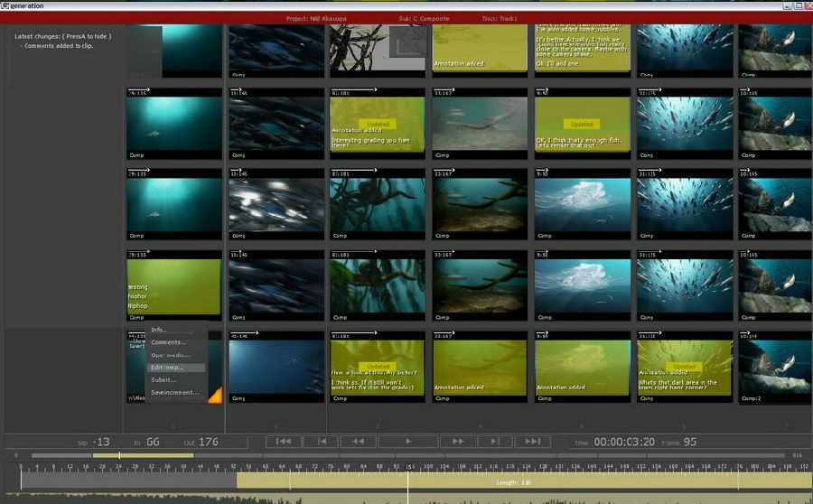Select the grey murky fish thumbnail labeled 33:167
This screenshot has height=504, width=813.
click(x=480, y=124)
